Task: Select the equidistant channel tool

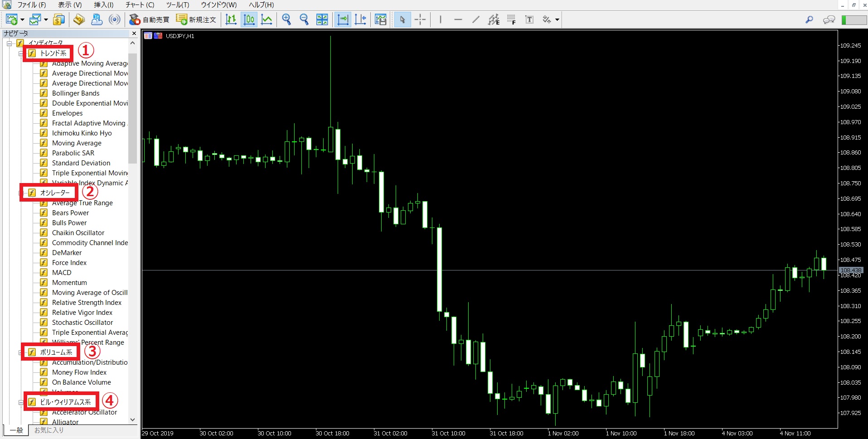Action: (494, 19)
